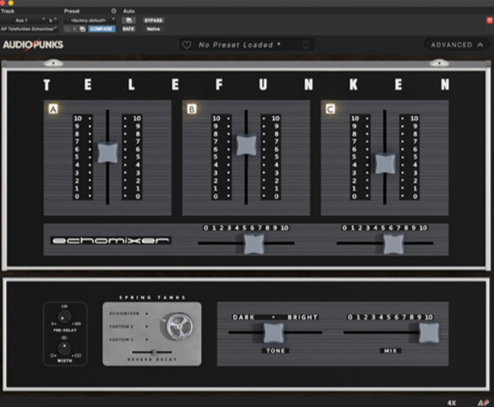Screen dimensions: 494x407
Task: Click the right horizontal echomixer slider handle
Action: click(x=393, y=244)
